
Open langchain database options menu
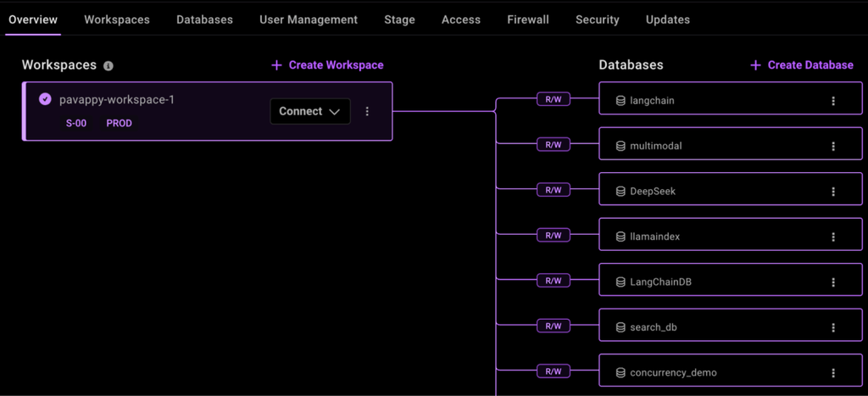(x=833, y=101)
